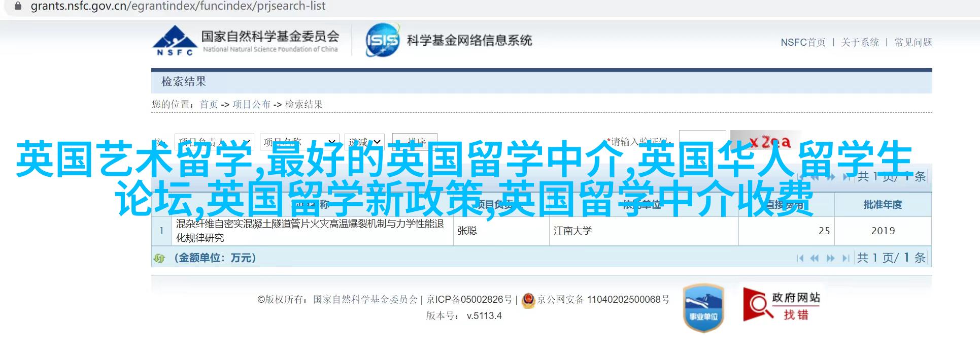
Task: Click the captcha verification code input box
Action: click(702, 140)
